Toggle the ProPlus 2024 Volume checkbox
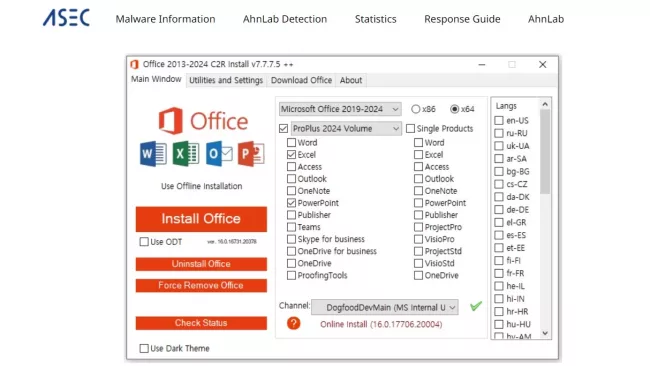Screen dimensions: 650x366 (x=284, y=129)
